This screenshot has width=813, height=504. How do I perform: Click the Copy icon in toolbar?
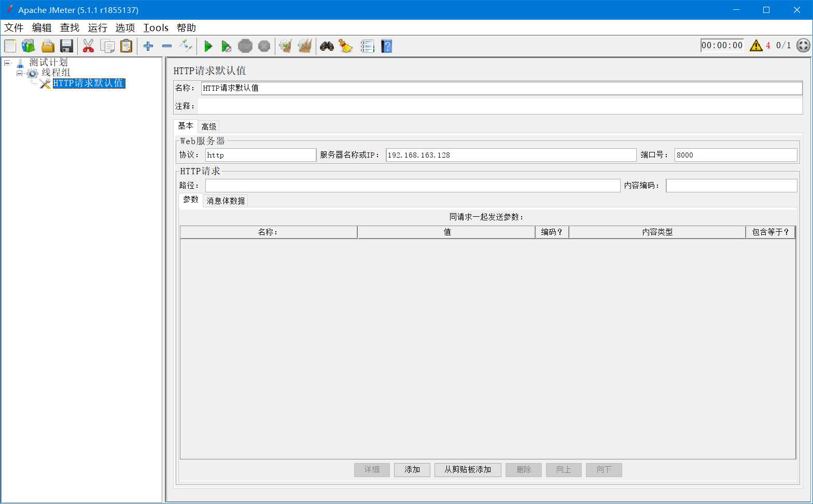click(x=107, y=46)
